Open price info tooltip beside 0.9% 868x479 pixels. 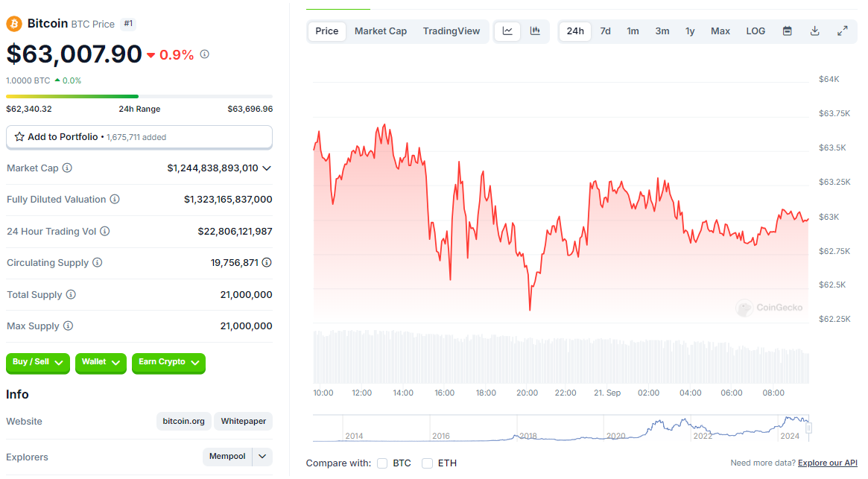(205, 54)
